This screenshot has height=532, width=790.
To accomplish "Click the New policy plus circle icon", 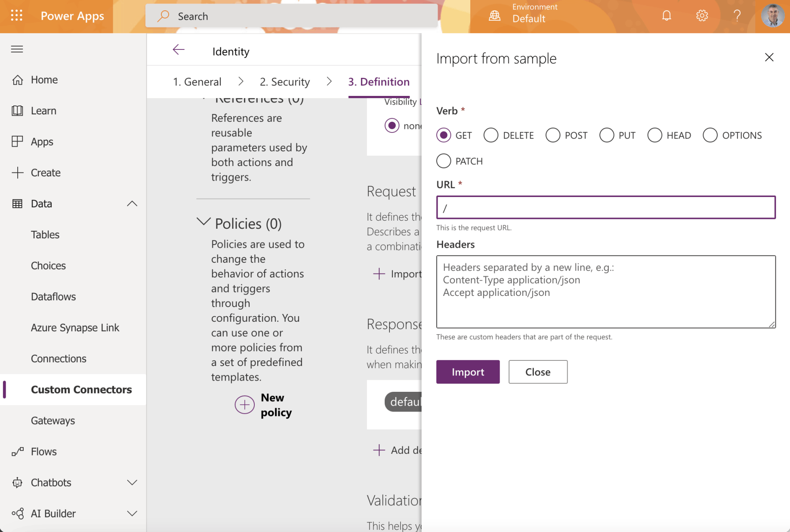I will (244, 405).
